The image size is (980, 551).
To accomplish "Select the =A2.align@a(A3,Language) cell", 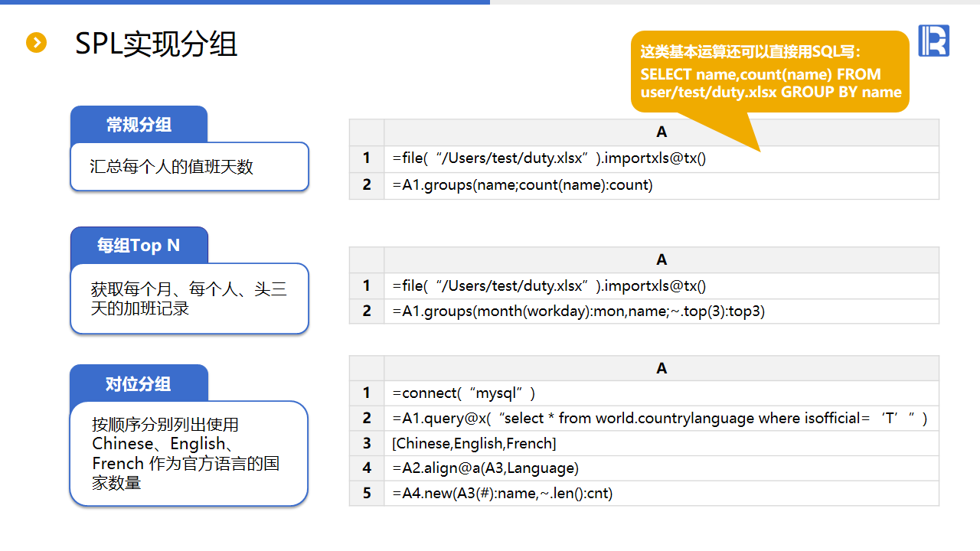I will 661,468.
